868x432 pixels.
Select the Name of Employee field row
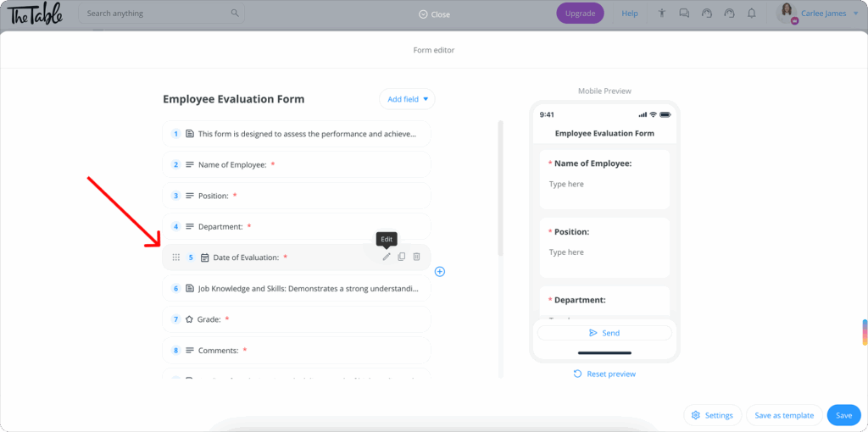(x=296, y=164)
